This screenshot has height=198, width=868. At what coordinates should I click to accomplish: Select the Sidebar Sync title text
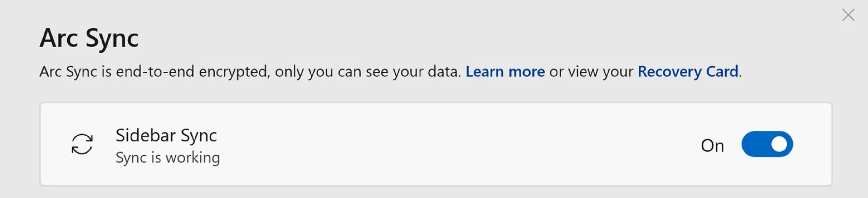pyautogui.click(x=166, y=135)
